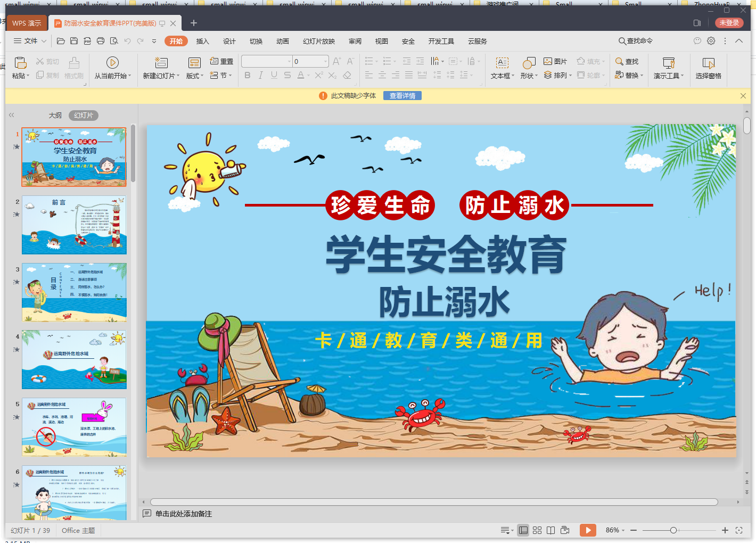Insert a new slide with 新建幻灯片
Screen dimensions: 756x543
coord(161,68)
